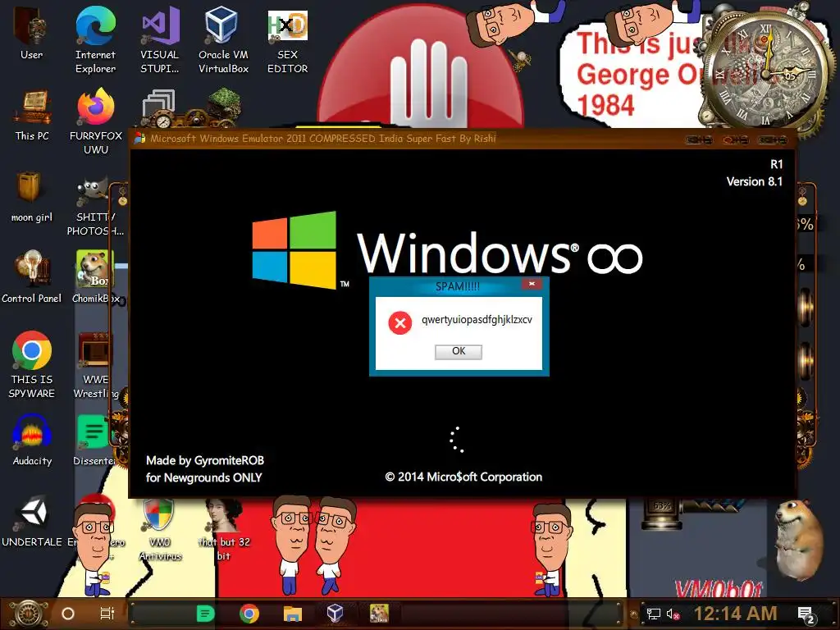This screenshot has width=840, height=630.
Task: Open FURRYFOX UWU Firefox shortcut
Action: [x=96, y=121]
